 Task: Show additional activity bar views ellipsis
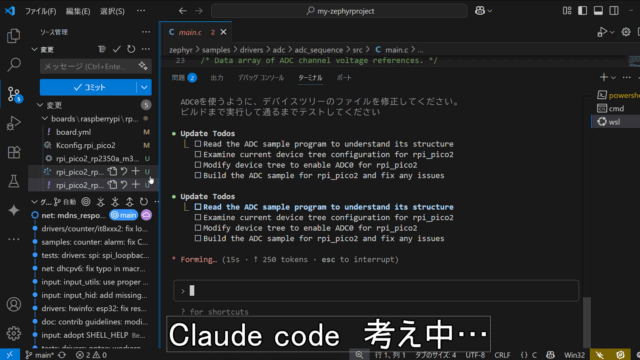(13, 239)
